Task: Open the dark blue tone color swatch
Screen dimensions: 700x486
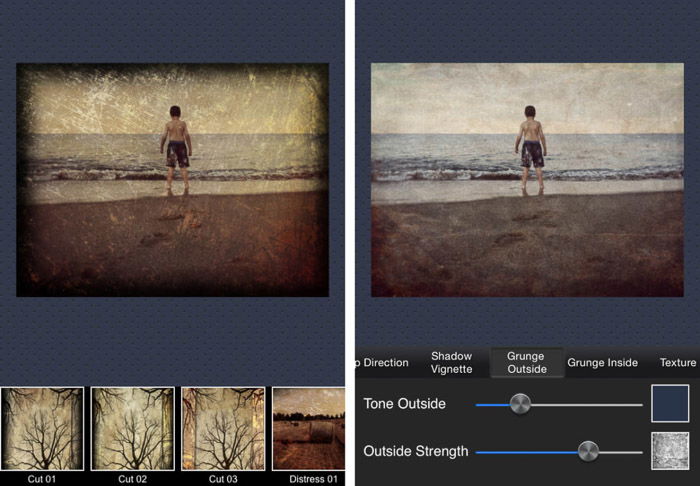Action: pos(670,403)
